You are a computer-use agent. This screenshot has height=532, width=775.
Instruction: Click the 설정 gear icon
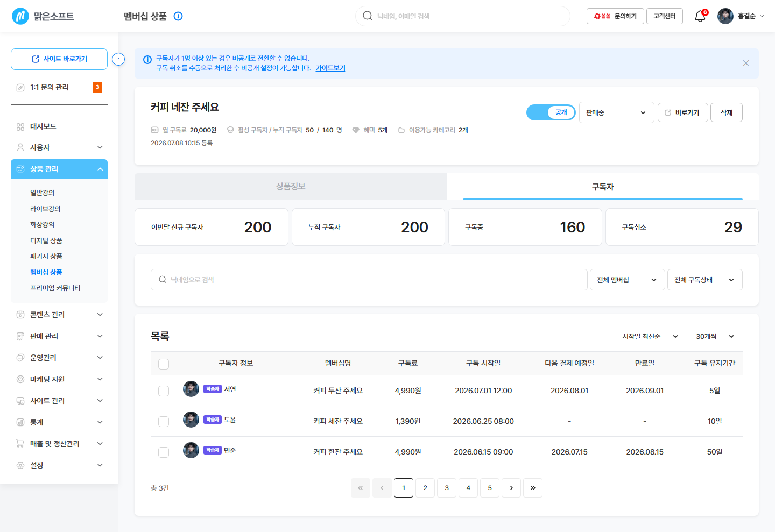pyautogui.click(x=20, y=465)
